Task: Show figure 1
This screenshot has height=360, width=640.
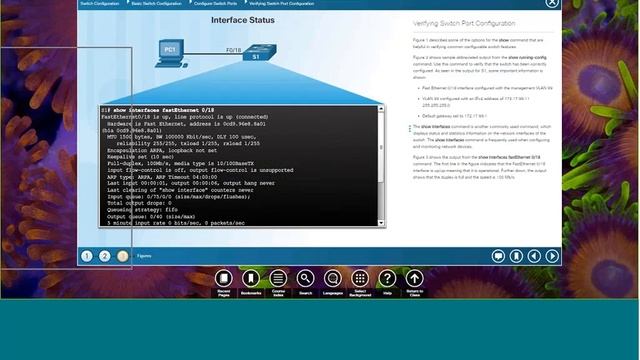Action: pyautogui.click(x=87, y=256)
